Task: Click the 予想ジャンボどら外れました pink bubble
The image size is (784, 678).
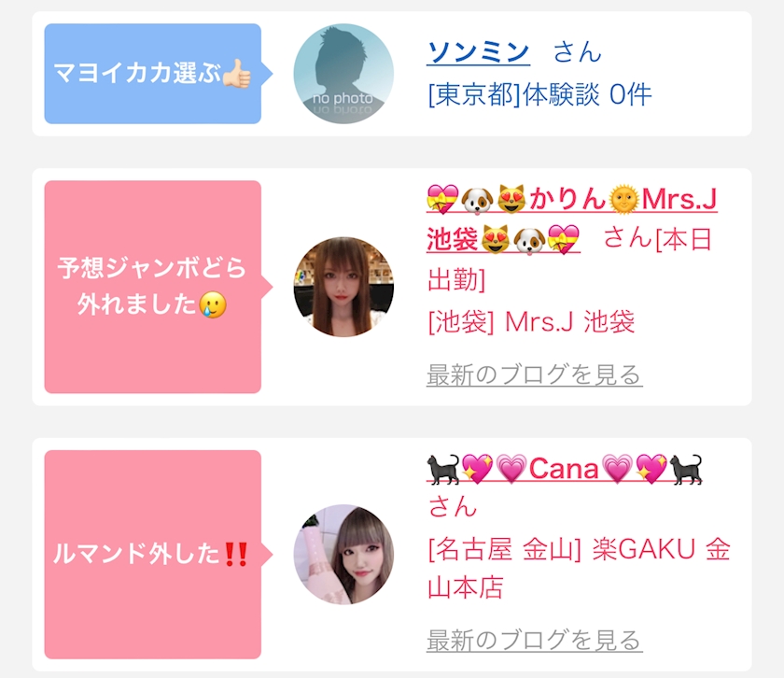Action: 153,287
